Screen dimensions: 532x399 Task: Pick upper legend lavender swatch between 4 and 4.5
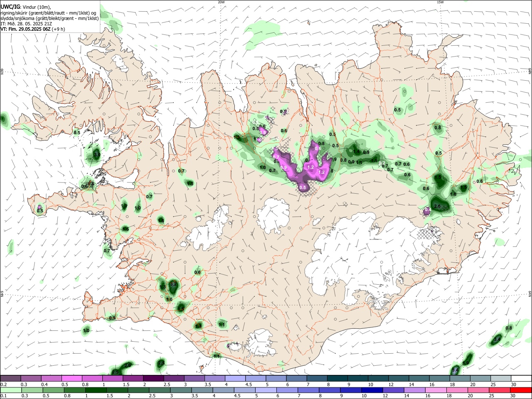click(235, 378)
